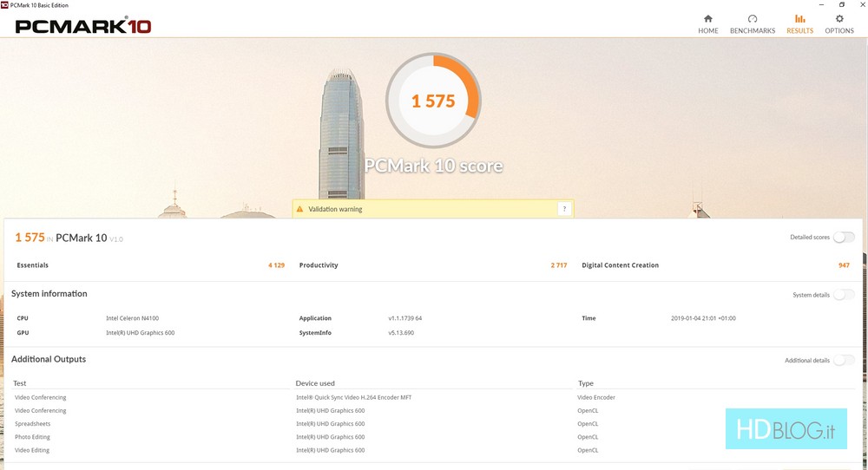Viewport: 868px width, 470px height.
Task: Restore down the PCMark window
Action: point(841,5)
